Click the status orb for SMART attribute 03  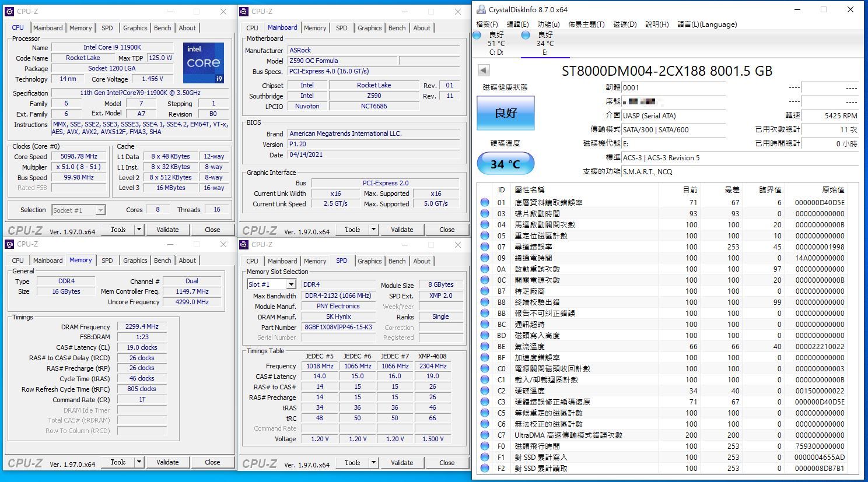[485, 213]
